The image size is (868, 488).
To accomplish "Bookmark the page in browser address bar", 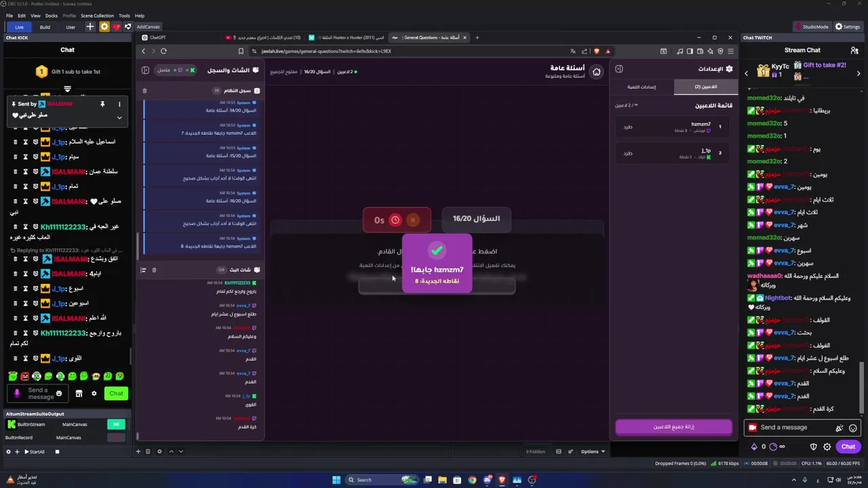I will point(241,51).
